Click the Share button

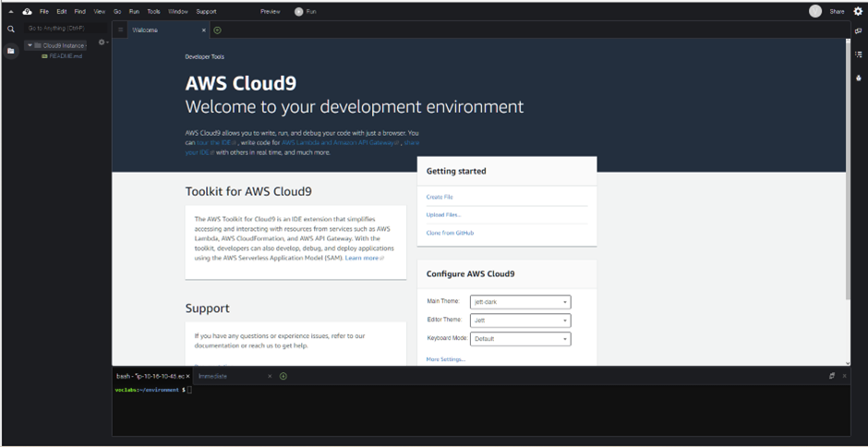pos(837,12)
